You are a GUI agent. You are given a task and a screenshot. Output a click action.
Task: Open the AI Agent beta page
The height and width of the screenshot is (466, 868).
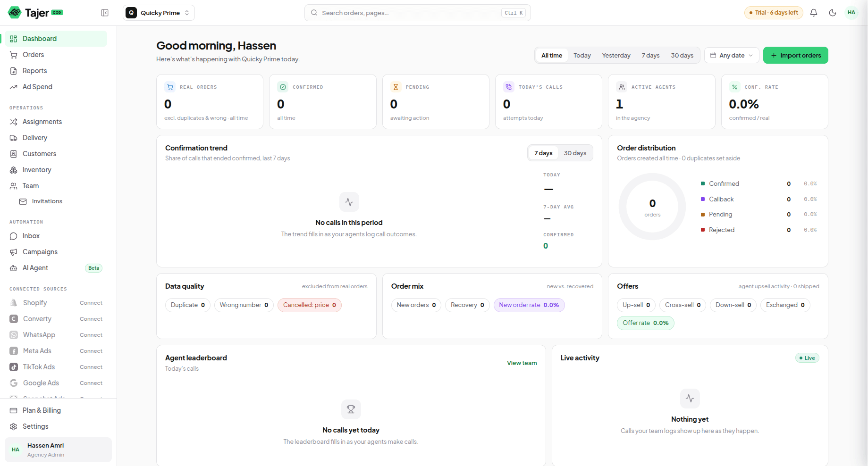click(x=56, y=268)
